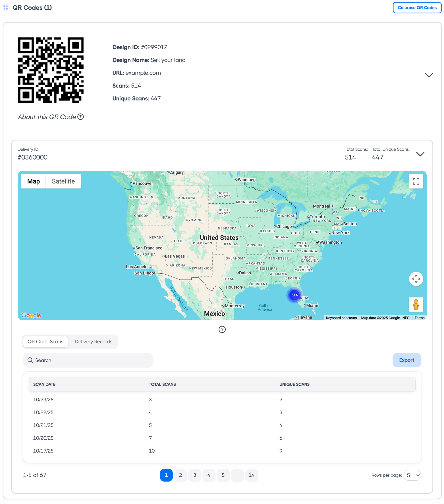
Task: Collapse the QR code design details panel
Action: tap(429, 75)
